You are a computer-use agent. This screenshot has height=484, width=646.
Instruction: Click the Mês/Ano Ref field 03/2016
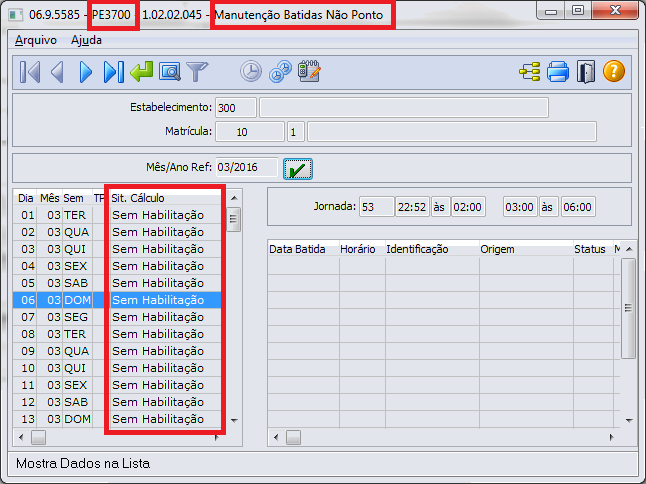[247, 167]
